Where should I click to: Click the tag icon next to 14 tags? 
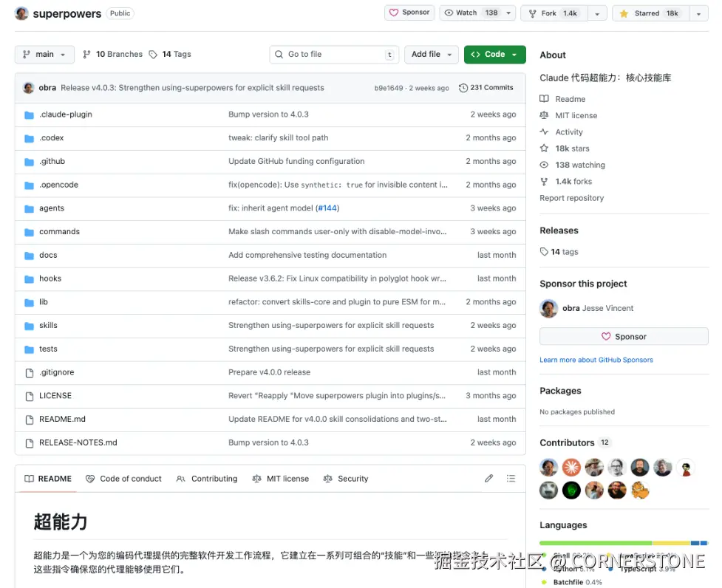[544, 251]
